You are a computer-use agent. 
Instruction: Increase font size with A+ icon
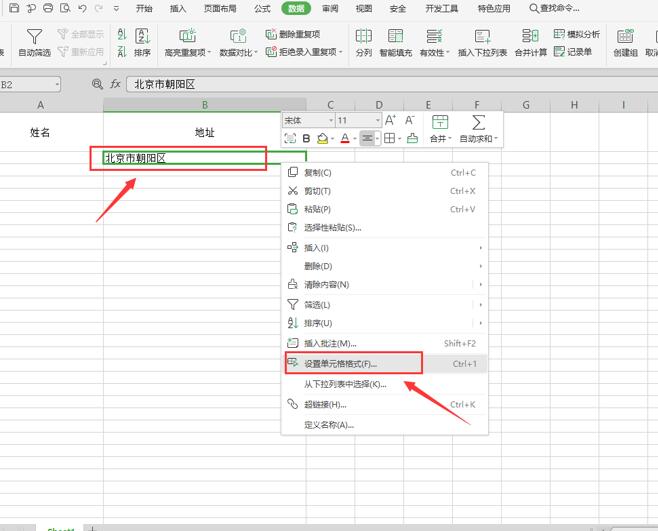pyautogui.click(x=390, y=120)
